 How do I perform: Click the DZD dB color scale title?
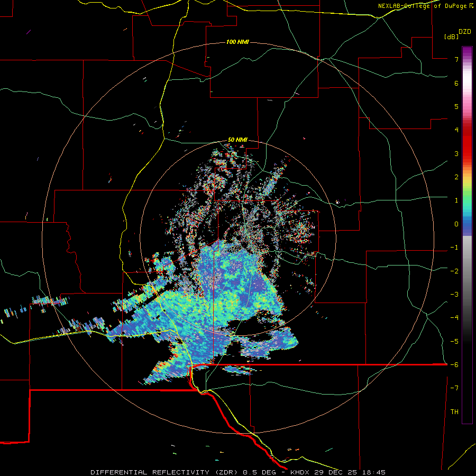coord(457,34)
